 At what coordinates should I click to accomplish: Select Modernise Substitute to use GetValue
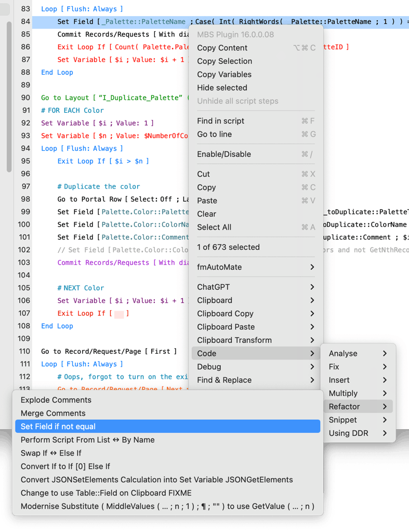pyautogui.click(x=168, y=506)
